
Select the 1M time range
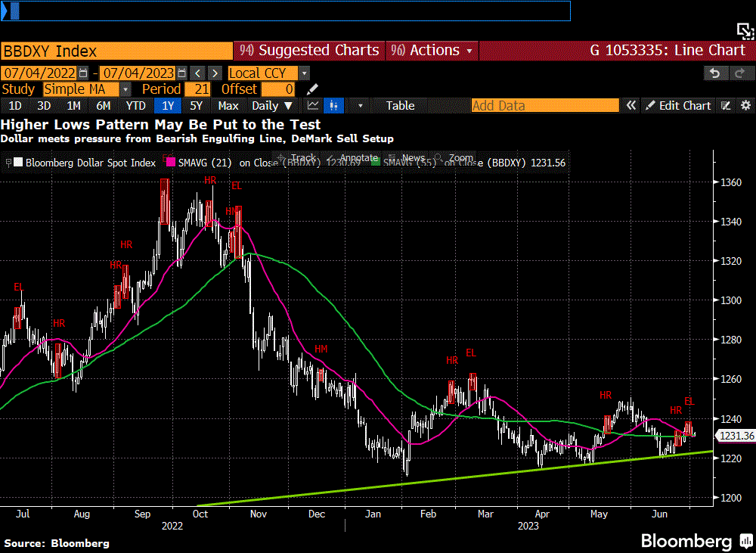[73, 106]
